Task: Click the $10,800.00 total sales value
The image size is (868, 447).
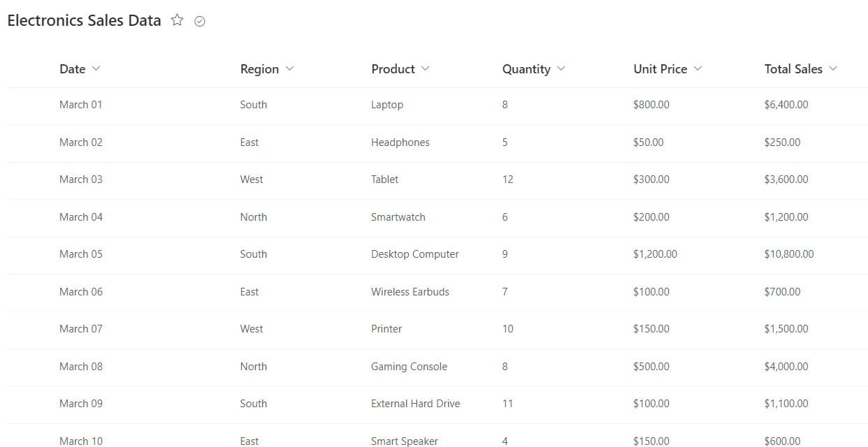Action: (789, 254)
